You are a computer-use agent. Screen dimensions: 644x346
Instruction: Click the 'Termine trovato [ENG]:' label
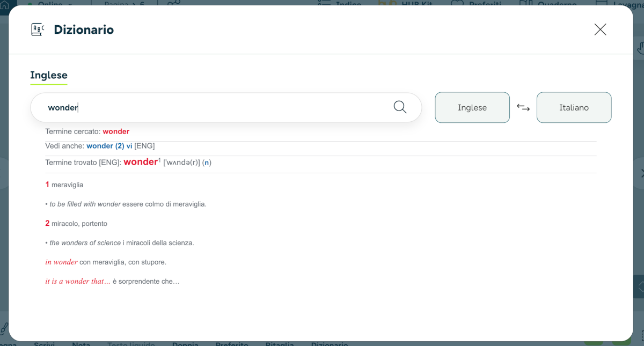[x=83, y=163]
